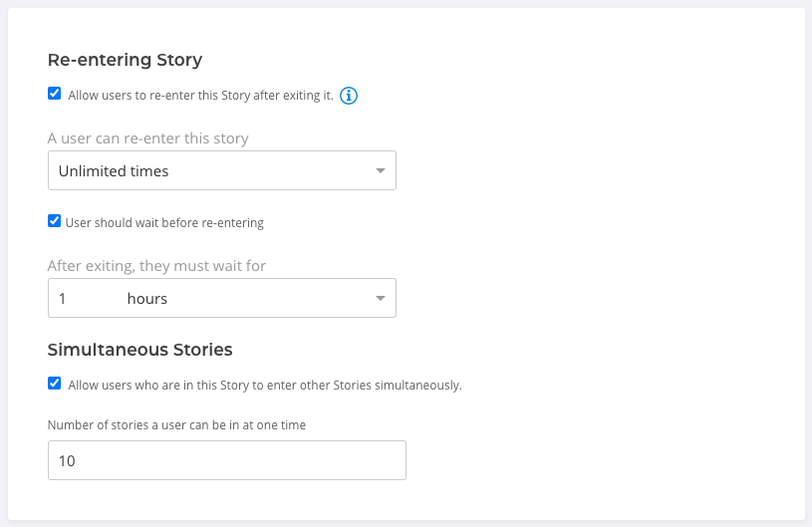Disable the simultaneous Stories checkbox
Viewport: 812px width, 527px height.
click(x=55, y=384)
